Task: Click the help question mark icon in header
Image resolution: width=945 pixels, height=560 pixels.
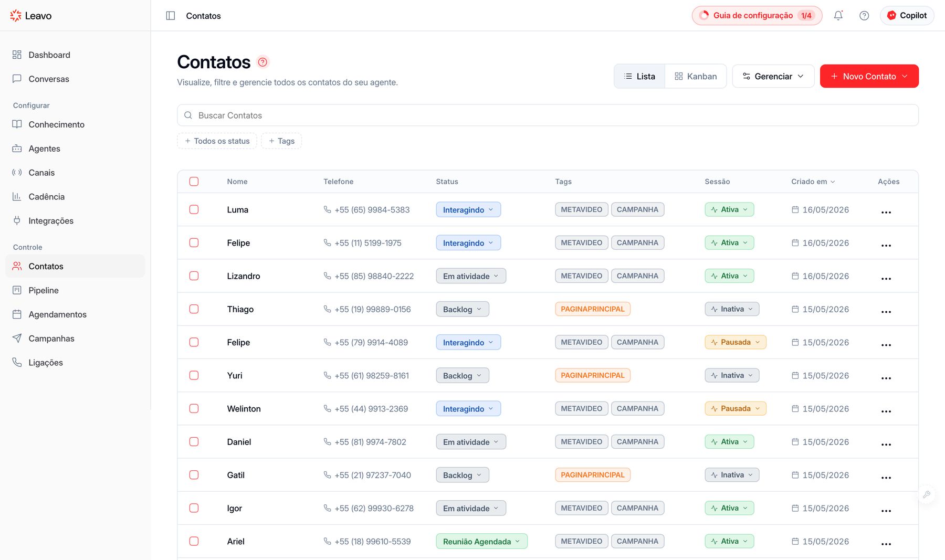Action: pos(864,16)
